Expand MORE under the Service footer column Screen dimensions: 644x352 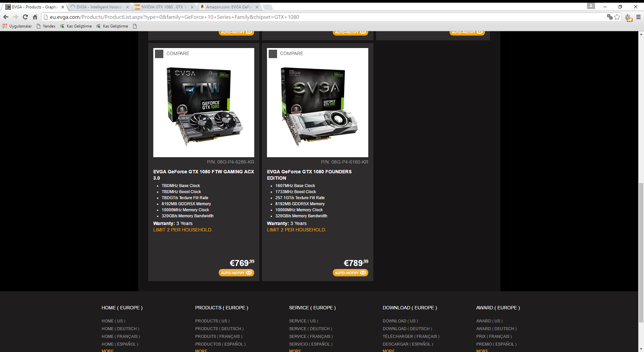tap(295, 350)
